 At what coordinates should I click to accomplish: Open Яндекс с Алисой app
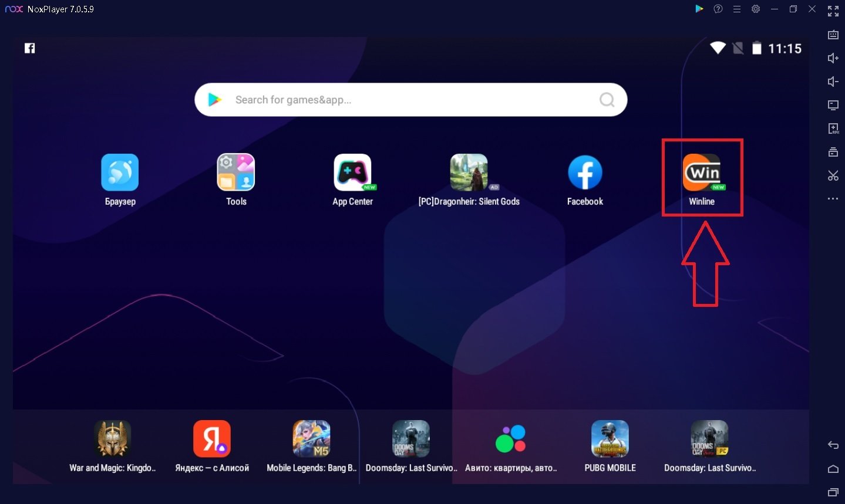coord(212,439)
